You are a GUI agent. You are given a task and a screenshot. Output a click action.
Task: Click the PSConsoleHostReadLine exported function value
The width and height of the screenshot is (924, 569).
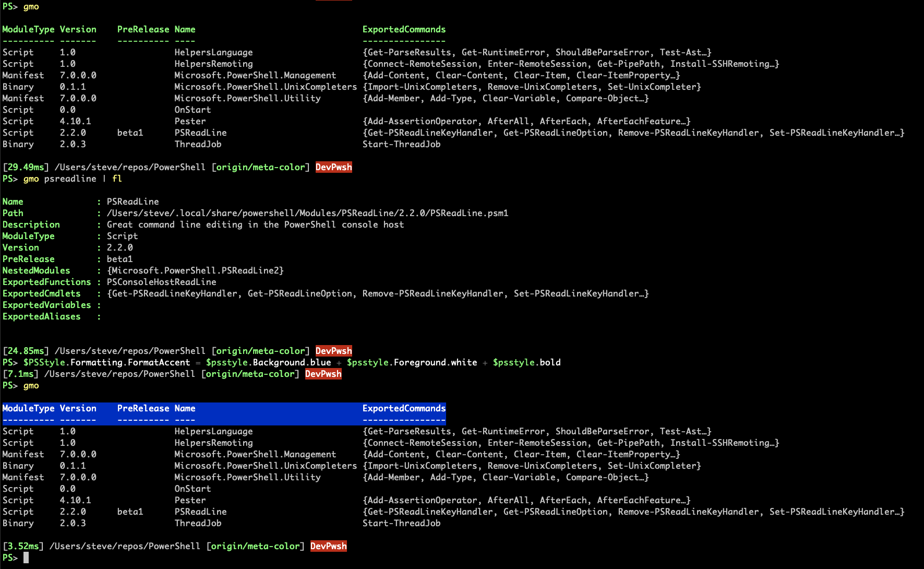[161, 282]
